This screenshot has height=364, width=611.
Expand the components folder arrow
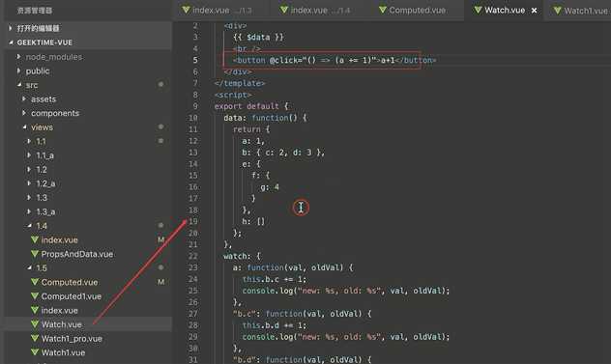pos(24,113)
